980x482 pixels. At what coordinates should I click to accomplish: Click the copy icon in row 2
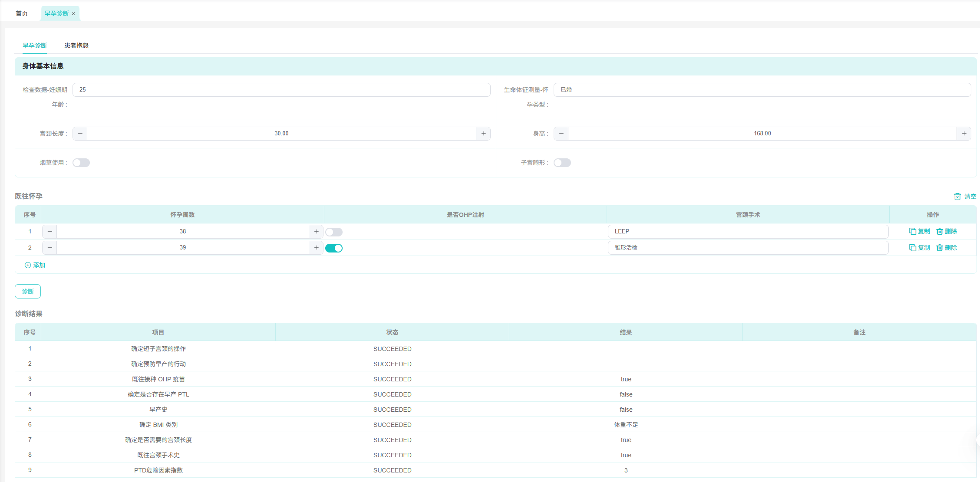click(x=912, y=248)
